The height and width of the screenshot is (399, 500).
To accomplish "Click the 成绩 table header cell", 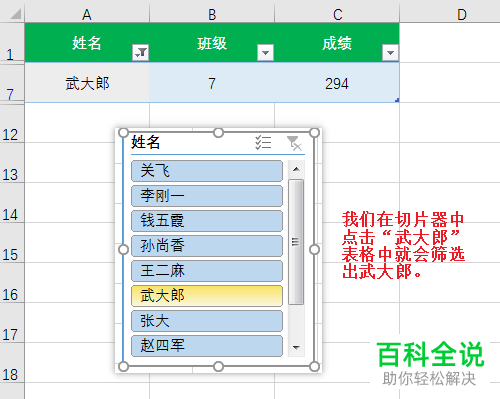I will [337, 43].
